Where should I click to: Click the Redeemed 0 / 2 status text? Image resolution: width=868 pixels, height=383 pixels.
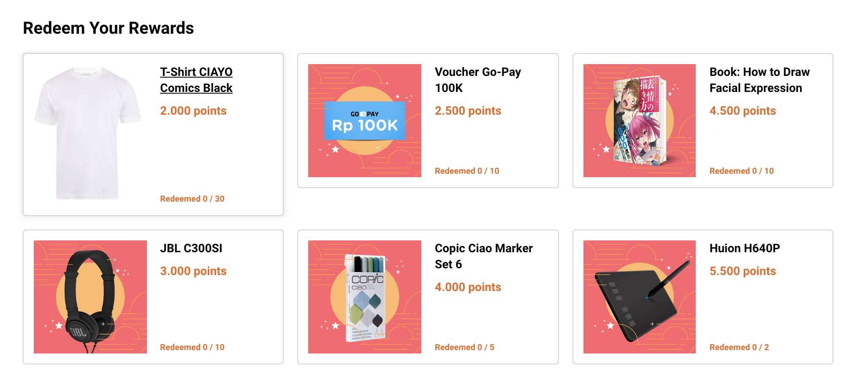tap(739, 347)
